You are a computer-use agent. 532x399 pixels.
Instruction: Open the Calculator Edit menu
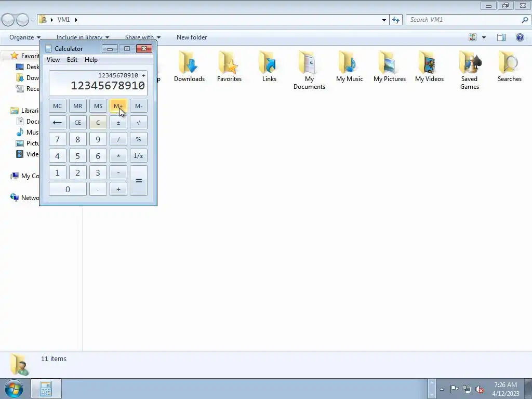(x=72, y=60)
